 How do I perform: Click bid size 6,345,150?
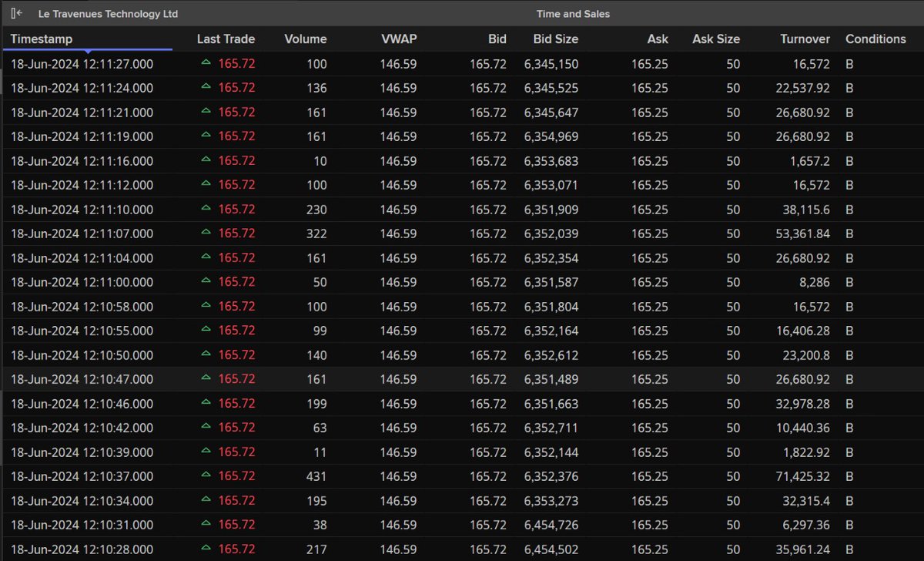(551, 64)
